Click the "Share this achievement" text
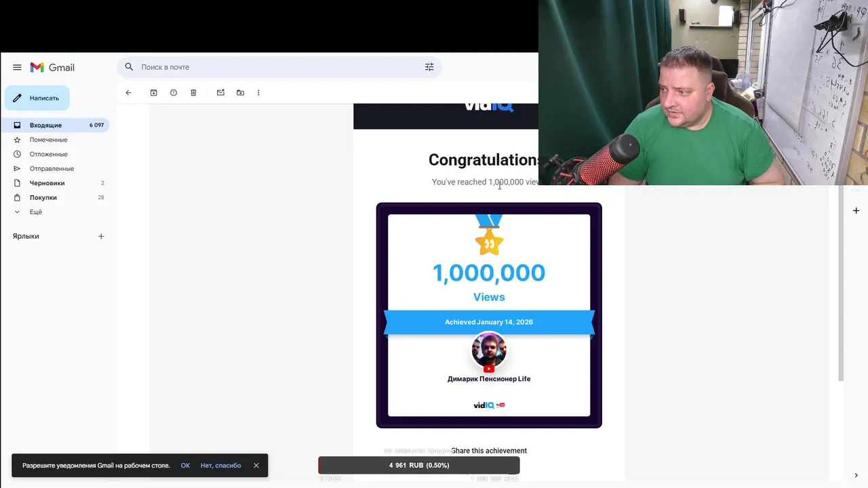 [x=489, y=451]
